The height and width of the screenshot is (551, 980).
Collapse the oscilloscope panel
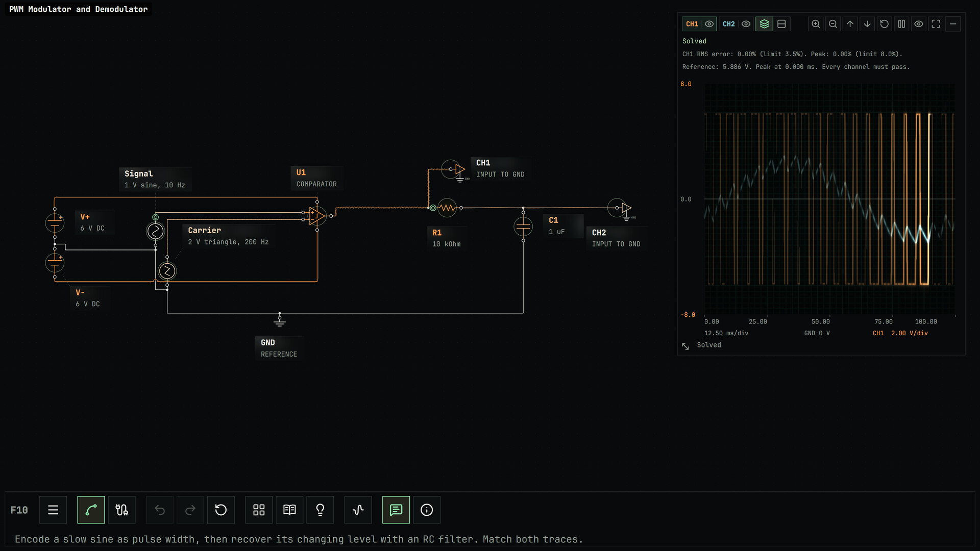pyautogui.click(x=953, y=24)
